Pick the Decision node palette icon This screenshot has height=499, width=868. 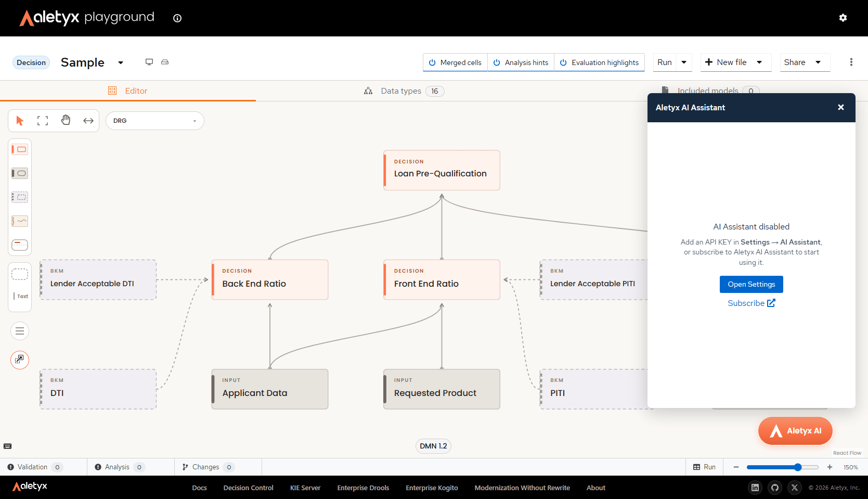pos(20,149)
